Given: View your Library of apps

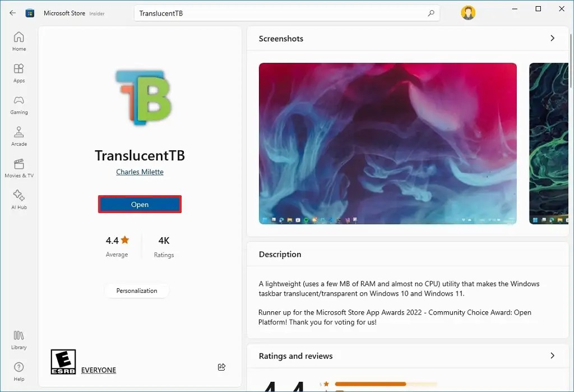Looking at the screenshot, I should [x=18, y=339].
